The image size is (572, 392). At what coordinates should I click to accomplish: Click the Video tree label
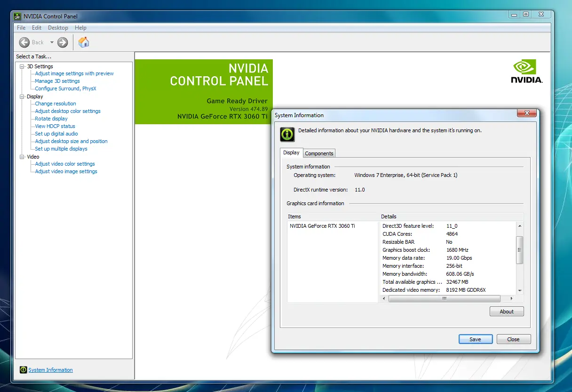click(x=33, y=157)
